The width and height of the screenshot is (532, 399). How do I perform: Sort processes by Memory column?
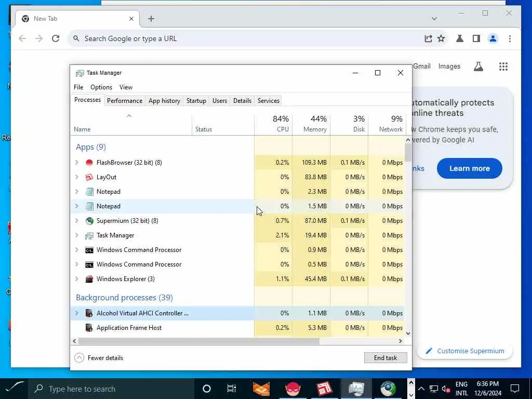coord(312,124)
